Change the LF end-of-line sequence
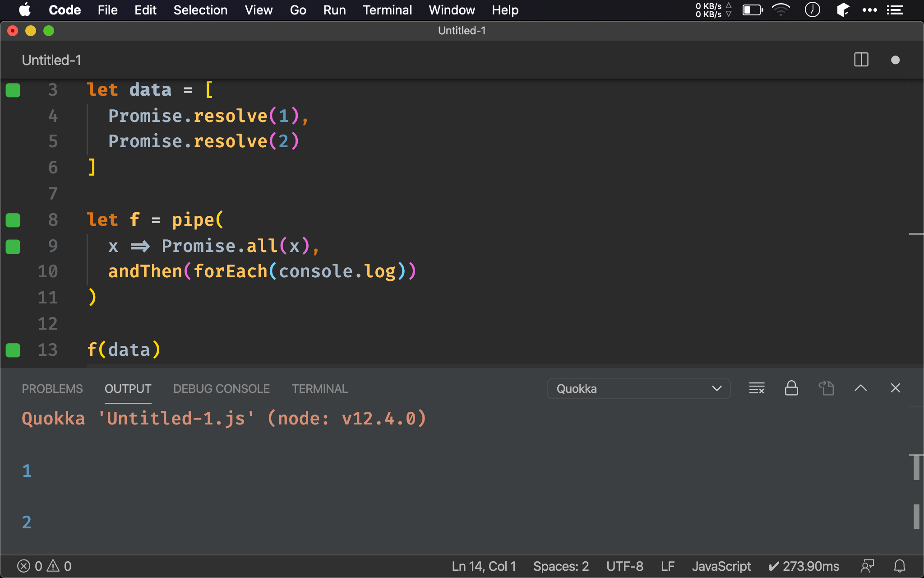Viewport: 924px width, 578px height. tap(668, 566)
